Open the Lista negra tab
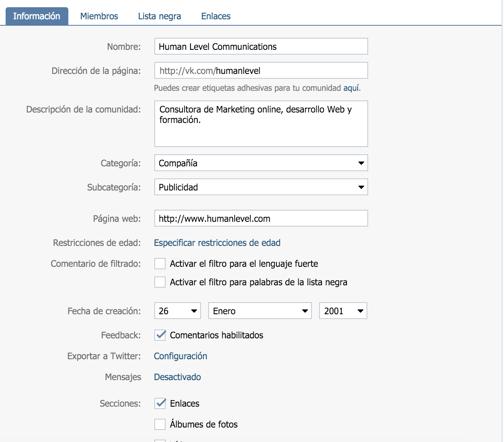 click(159, 16)
